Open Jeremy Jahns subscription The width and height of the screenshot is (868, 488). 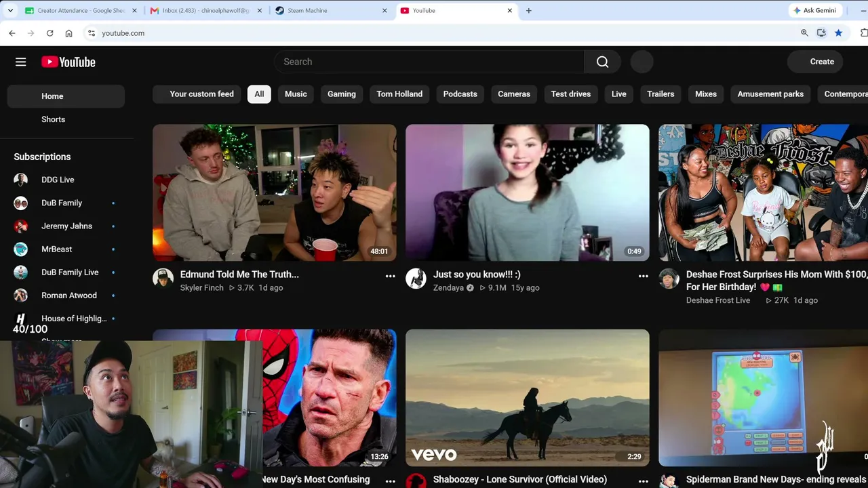click(66, 226)
